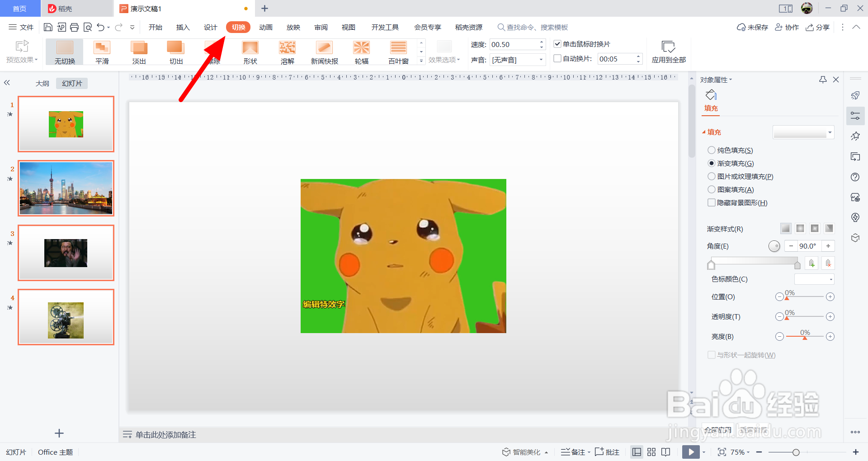Open the zoom percentage 75% dropdown
Screen dimensions: 868x461
(740, 452)
